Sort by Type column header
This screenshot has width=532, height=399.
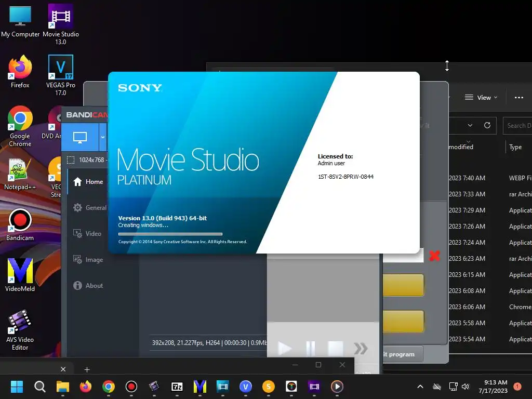pos(515,147)
